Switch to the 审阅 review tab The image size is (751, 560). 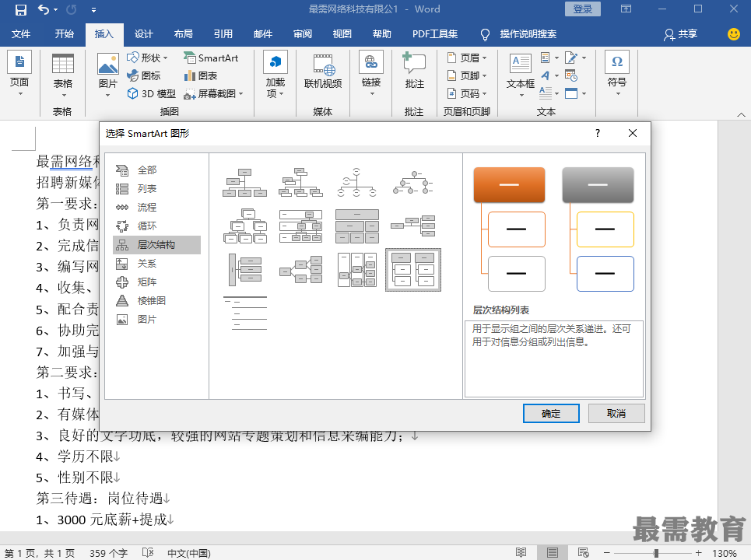[303, 34]
